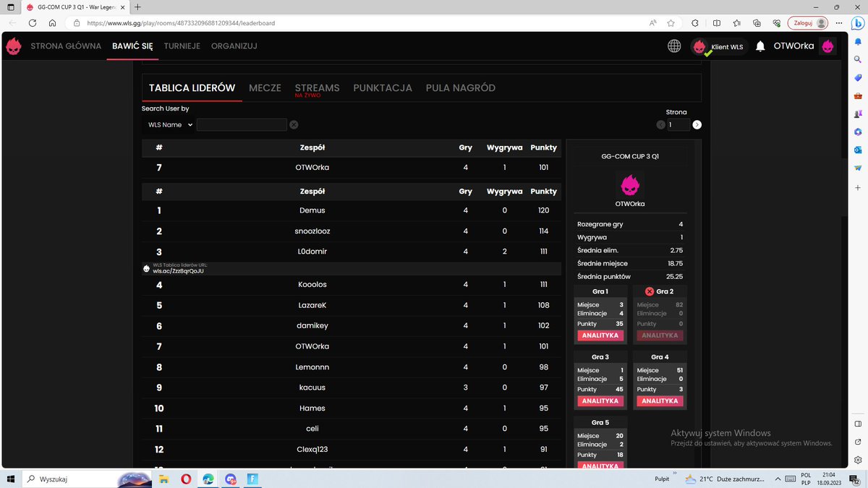The image size is (868, 488).
Task: Open Opera from the Windows taskbar
Action: click(187, 478)
